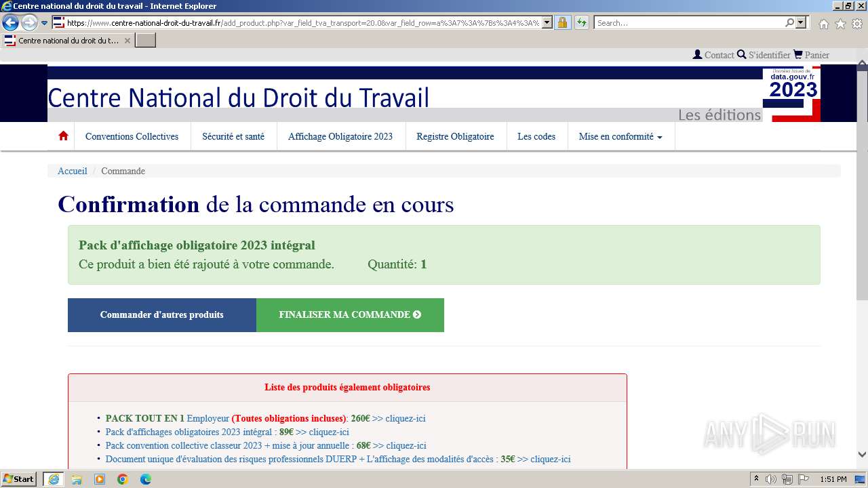Click Commander d'autres produits button
Screen dimensions: 868x488
point(162,315)
